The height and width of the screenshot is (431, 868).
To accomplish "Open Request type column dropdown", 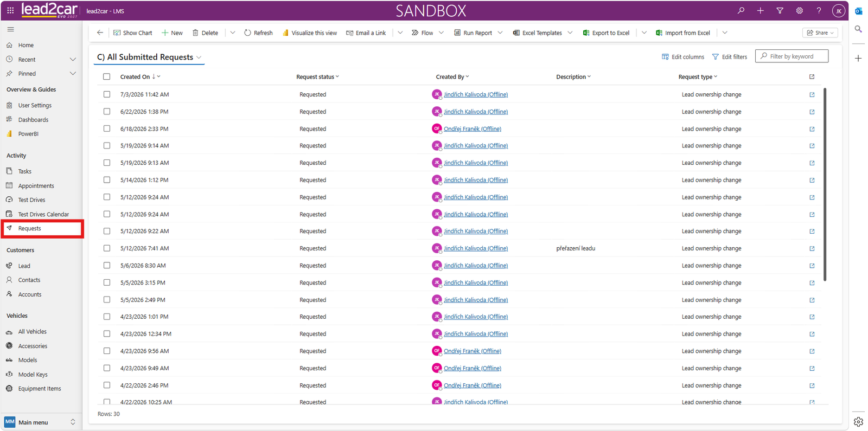I will [x=716, y=77].
